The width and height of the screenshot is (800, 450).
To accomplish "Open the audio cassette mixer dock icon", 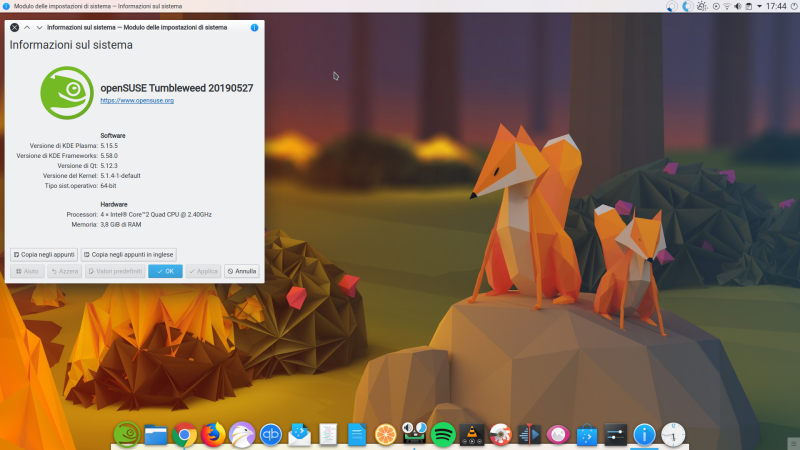I will [414, 434].
